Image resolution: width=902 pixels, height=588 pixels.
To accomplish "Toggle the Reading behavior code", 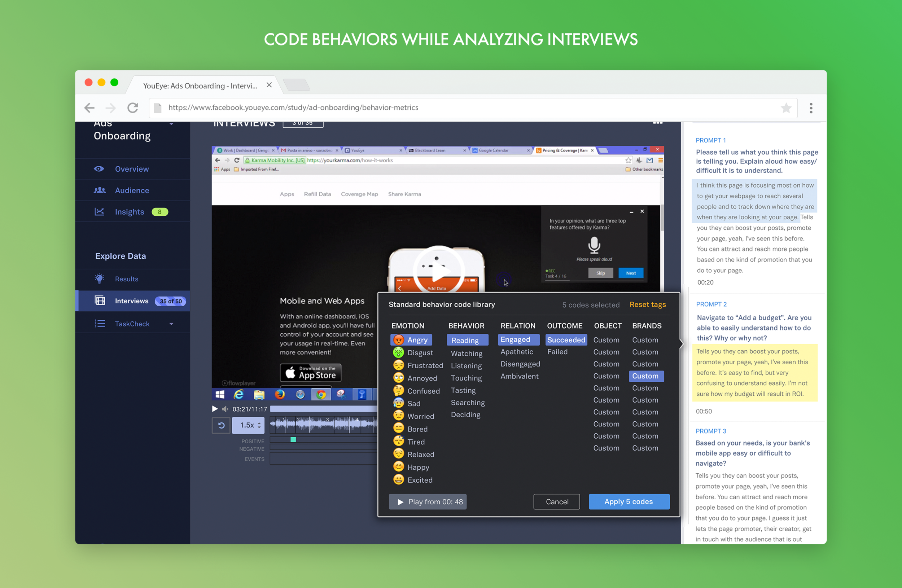I will pos(467,340).
